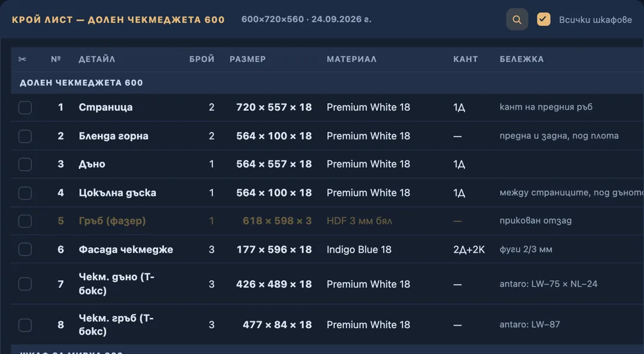Mark Чекм. дъно (Т-бокс) as cut
The width and height of the screenshot is (644, 354).
25,284
